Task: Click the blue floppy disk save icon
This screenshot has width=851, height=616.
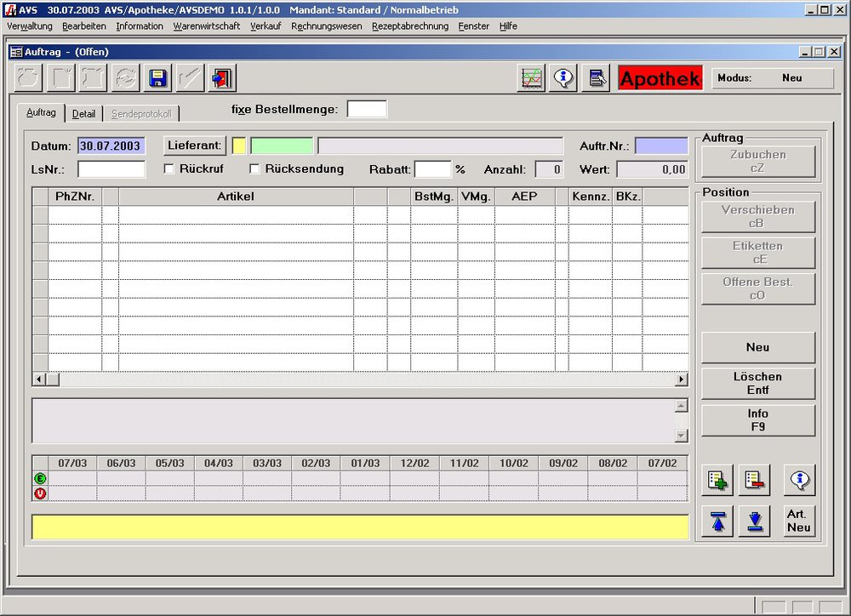Action: 157,78
